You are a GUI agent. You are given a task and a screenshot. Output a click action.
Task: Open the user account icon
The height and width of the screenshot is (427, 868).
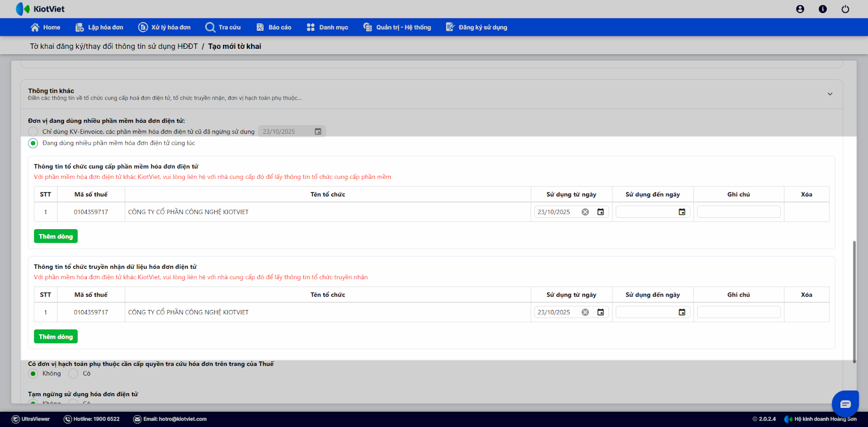click(800, 9)
